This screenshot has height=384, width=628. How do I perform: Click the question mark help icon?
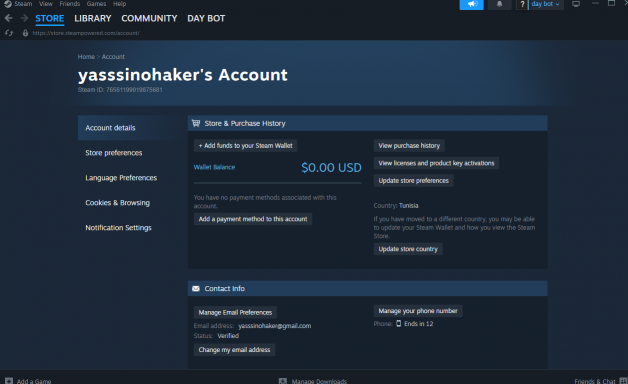click(x=522, y=4)
